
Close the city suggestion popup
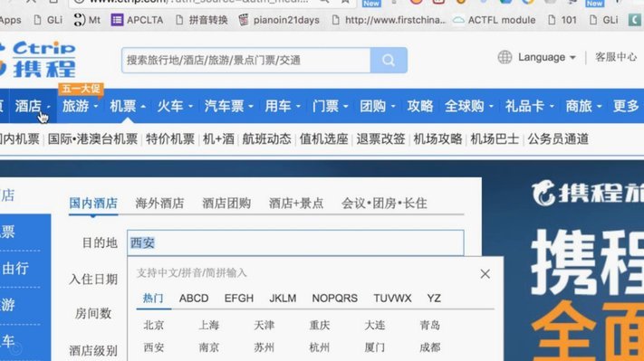pyautogui.click(x=485, y=273)
